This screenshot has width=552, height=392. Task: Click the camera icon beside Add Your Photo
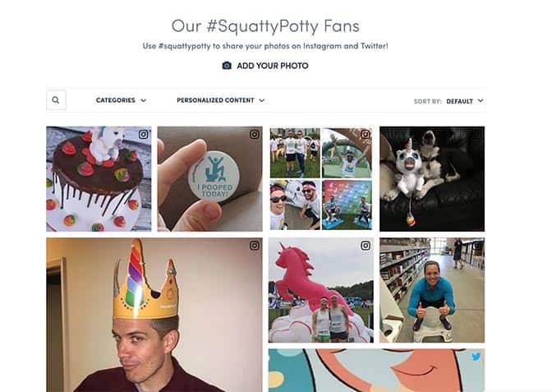(x=227, y=66)
